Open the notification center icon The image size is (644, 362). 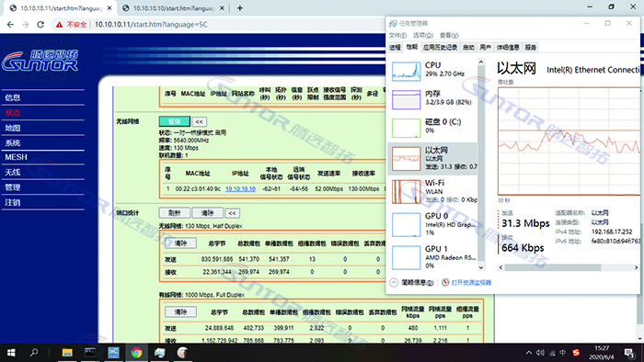click(629, 353)
